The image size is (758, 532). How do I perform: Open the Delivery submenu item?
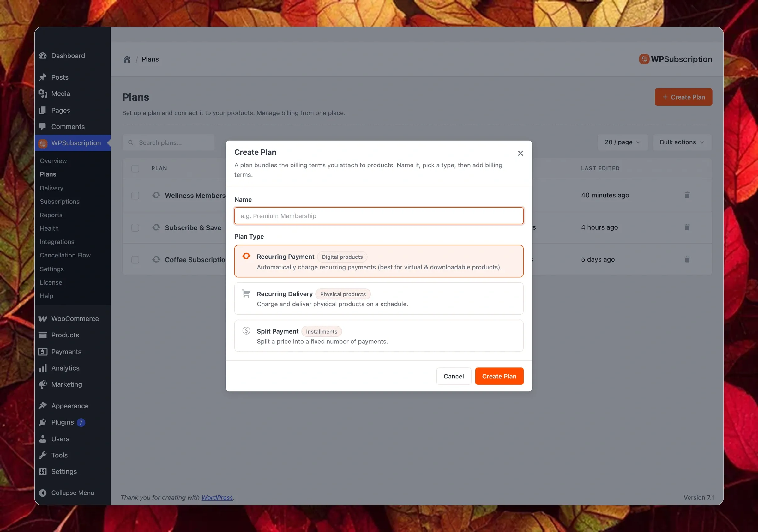51,188
